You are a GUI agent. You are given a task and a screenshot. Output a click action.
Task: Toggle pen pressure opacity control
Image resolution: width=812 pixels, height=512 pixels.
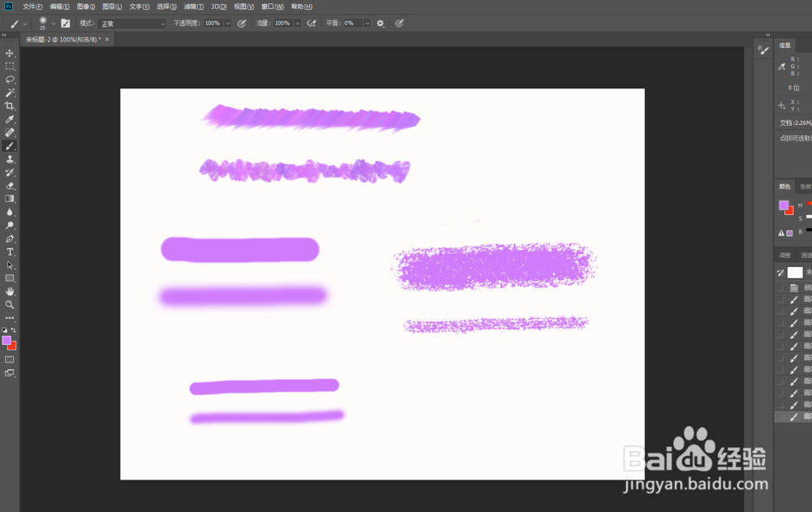241,23
